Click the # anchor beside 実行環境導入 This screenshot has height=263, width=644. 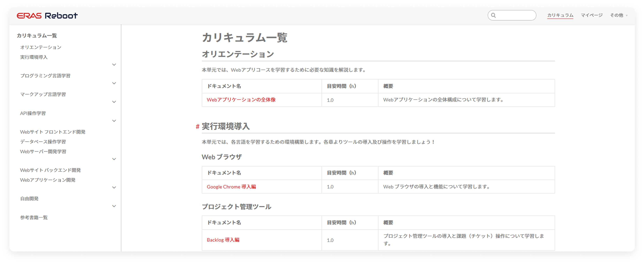click(198, 126)
